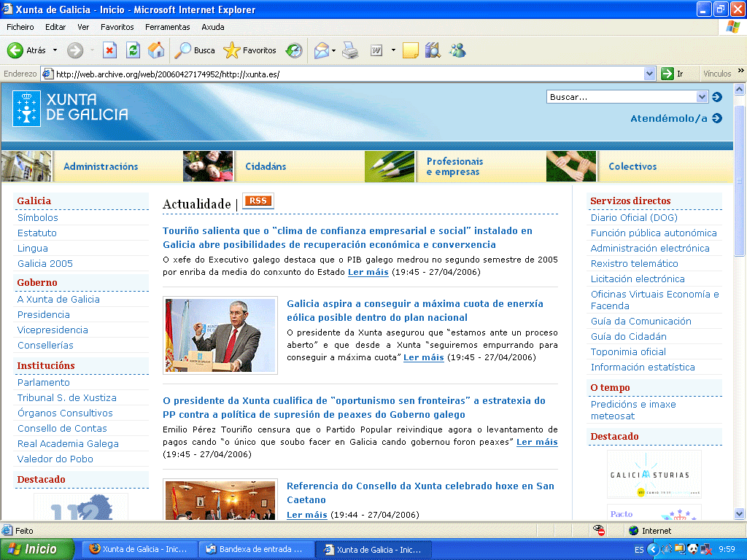Open the Axuda menu
Viewport: 747px width, 560px height.
tap(212, 27)
